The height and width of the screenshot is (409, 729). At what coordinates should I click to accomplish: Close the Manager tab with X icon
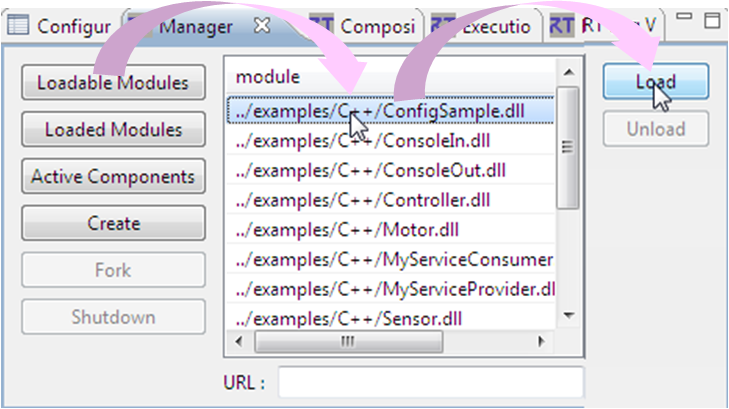coord(262,26)
